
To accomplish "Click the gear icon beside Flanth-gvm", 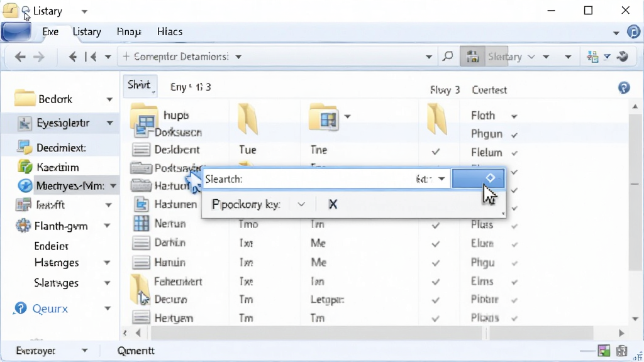I will pyautogui.click(x=23, y=226).
